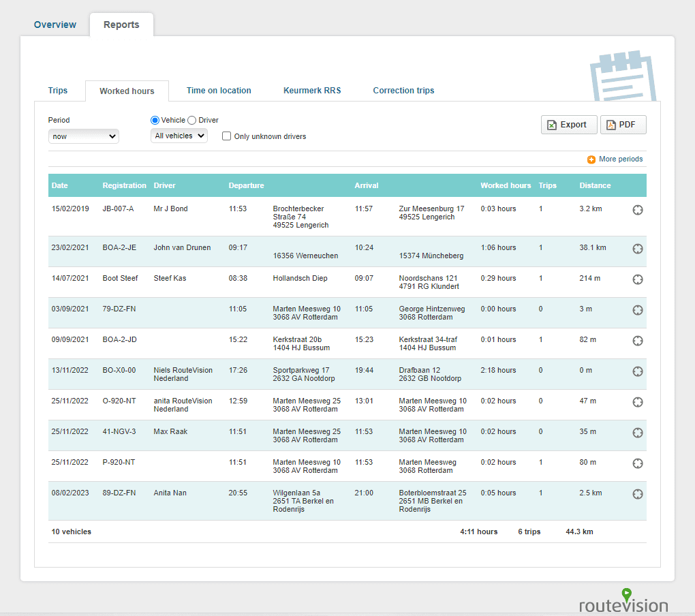
Task: Click the orange plus icon beside More periods
Action: pyautogui.click(x=591, y=159)
